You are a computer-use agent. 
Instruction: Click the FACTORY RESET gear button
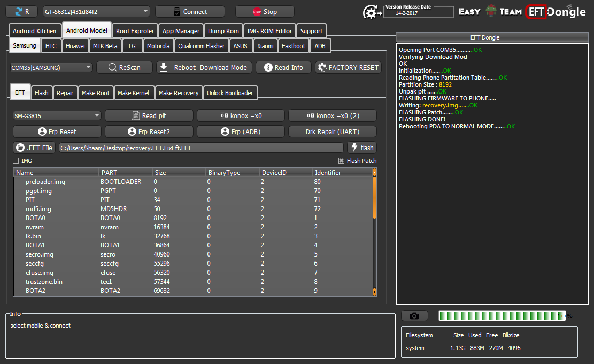[348, 67]
